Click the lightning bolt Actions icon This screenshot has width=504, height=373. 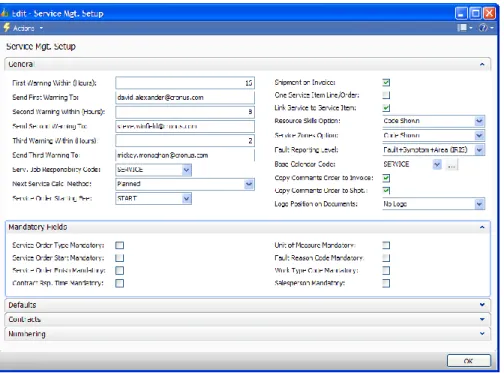[6, 28]
